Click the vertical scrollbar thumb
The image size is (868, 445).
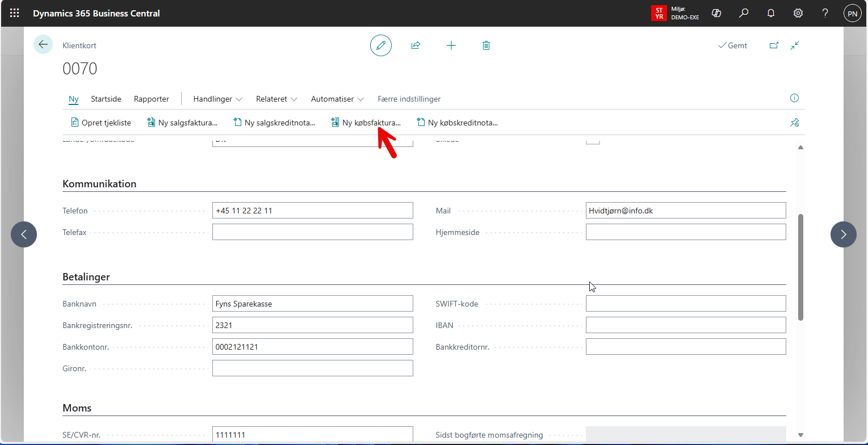pyautogui.click(x=801, y=267)
